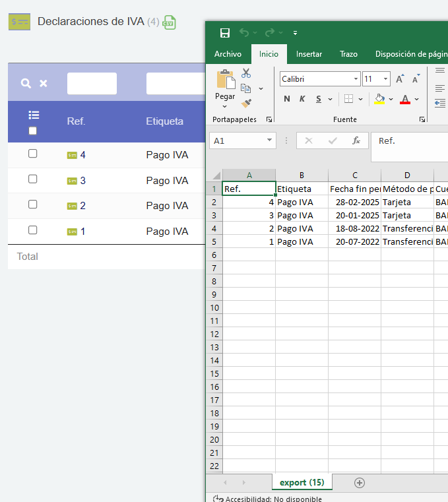Click the Increase Font Size icon

400,79
